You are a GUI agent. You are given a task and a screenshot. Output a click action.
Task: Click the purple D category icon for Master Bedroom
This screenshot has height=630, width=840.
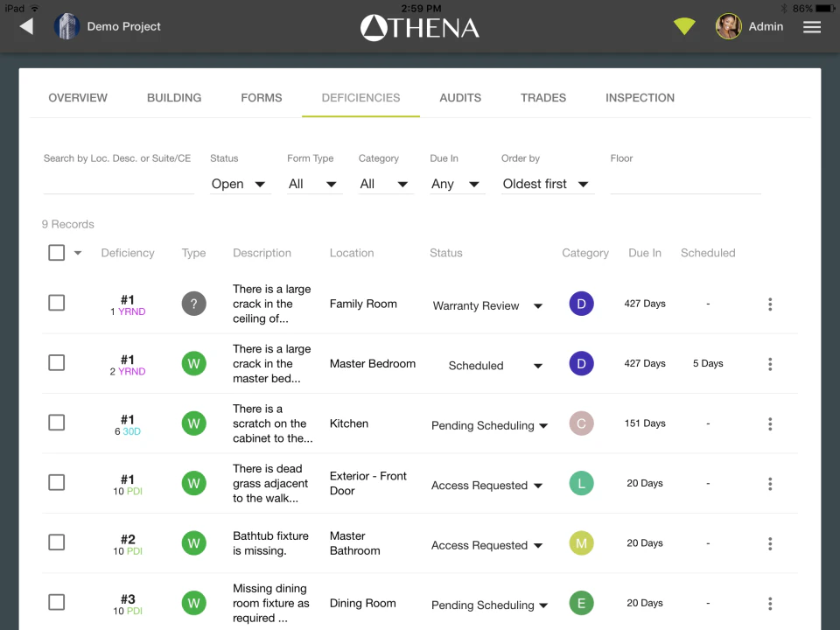coord(581,363)
